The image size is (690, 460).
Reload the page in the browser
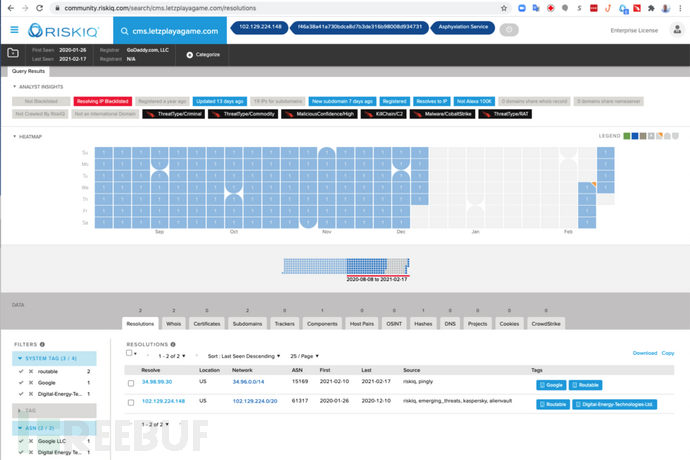point(39,8)
